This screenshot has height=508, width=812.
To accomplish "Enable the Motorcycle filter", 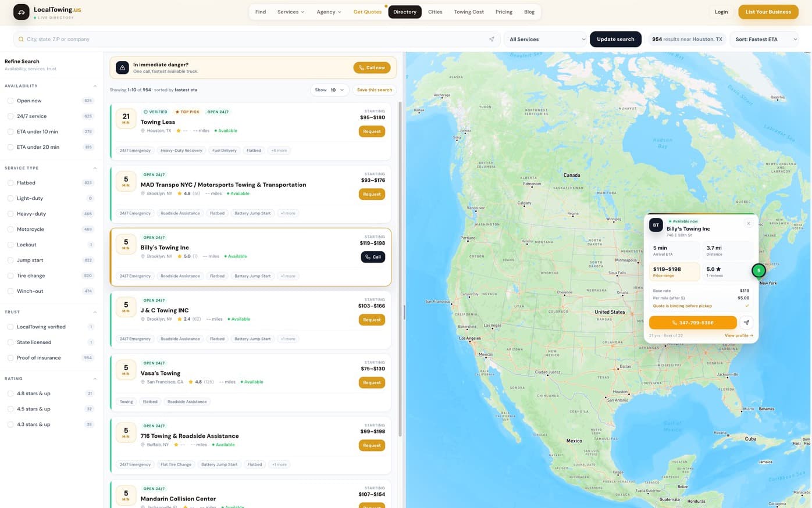I will [x=10, y=229].
